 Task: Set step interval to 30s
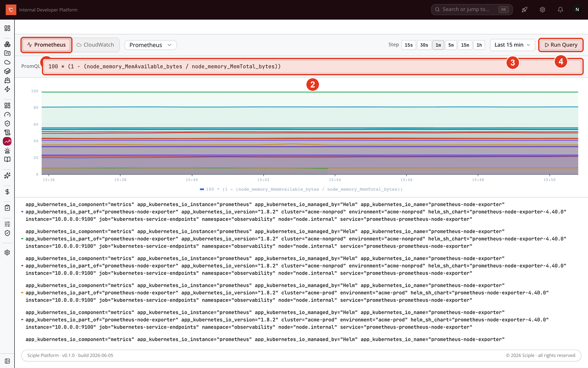click(424, 45)
